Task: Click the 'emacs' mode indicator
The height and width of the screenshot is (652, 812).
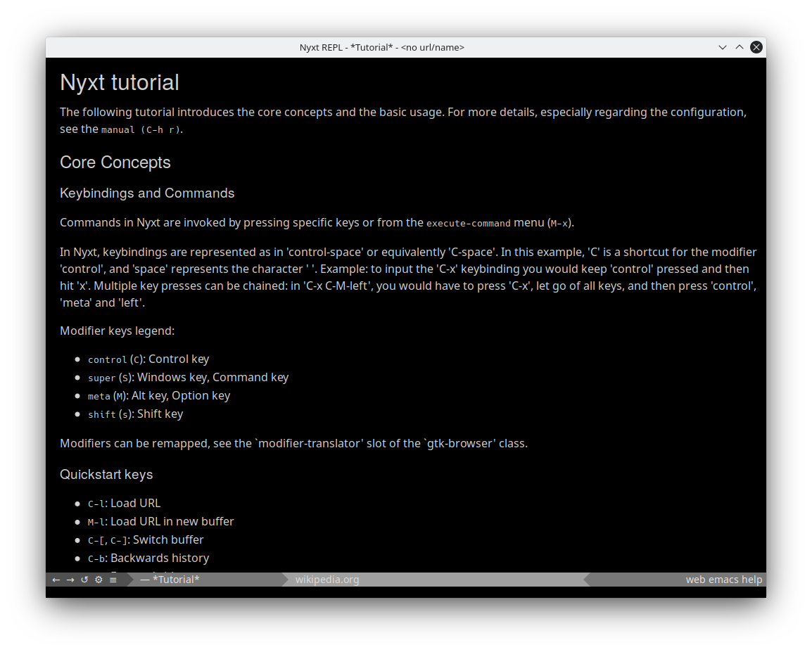Action: 723,580
